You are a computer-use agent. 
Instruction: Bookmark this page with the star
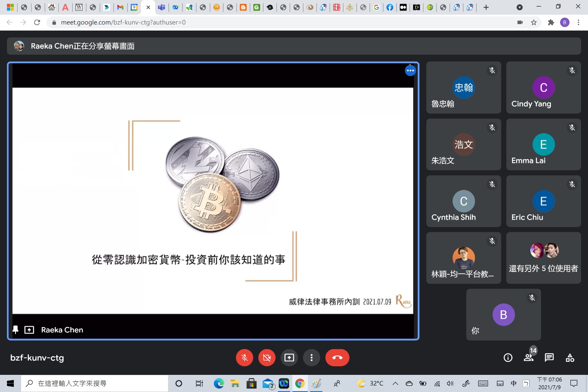pyautogui.click(x=534, y=22)
